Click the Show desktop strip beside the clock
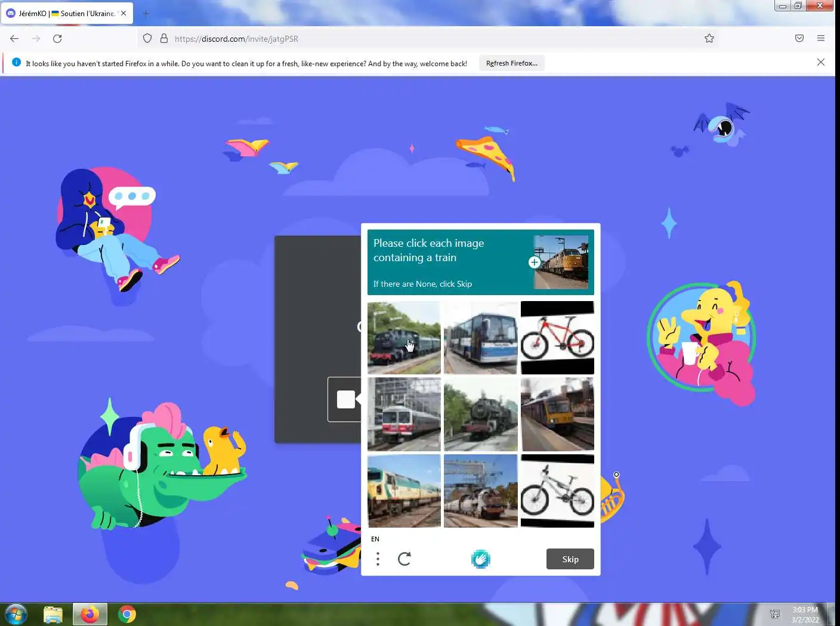The height and width of the screenshot is (626, 840). pos(832,614)
